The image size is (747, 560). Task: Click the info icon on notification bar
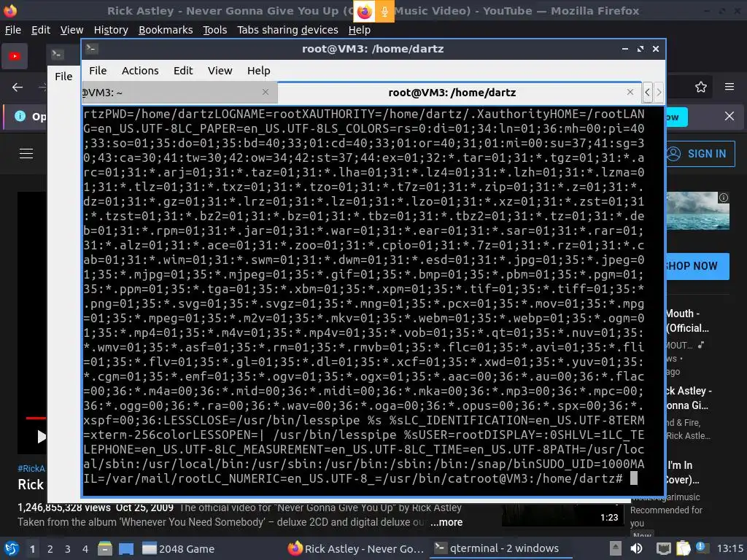pos(20,116)
